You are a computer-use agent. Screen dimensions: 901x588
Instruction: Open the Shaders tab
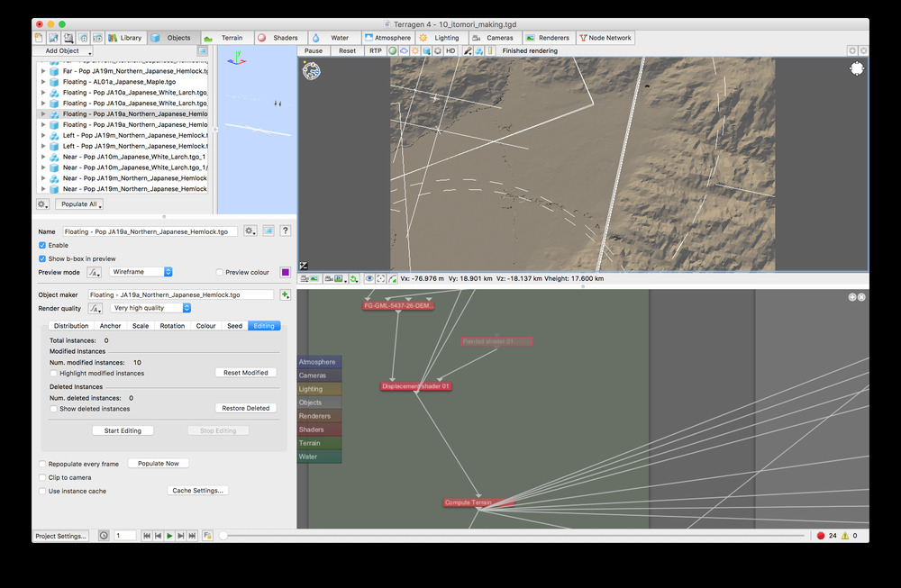[x=280, y=38]
